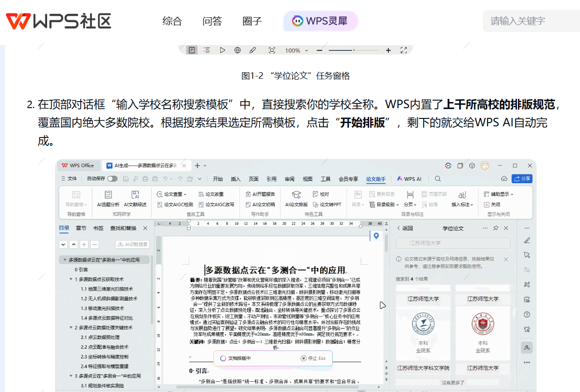Image resolution: width=580 pixels, height=392 pixels.
Task: Select the 江苏师范大学科文学院 template
Action: point(423,368)
